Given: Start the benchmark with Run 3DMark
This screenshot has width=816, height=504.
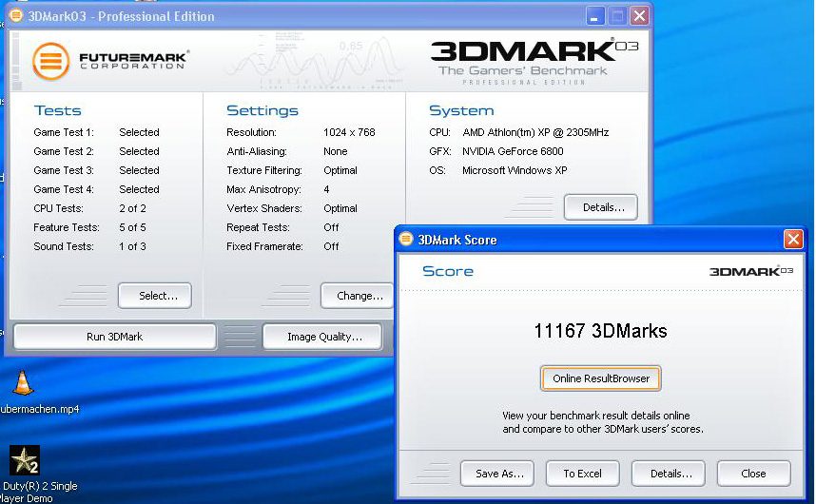Looking at the screenshot, I should (114, 337).
